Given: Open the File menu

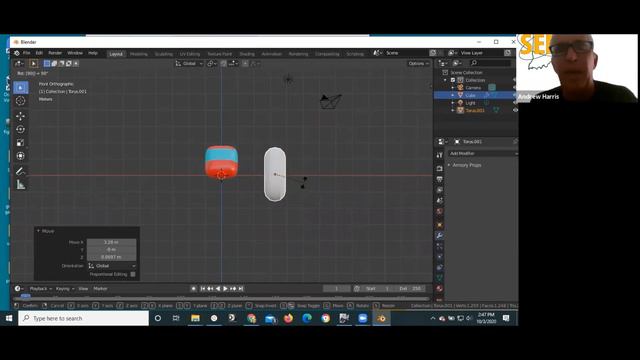Looking at the screenshot, I should [x=26, y=53].
